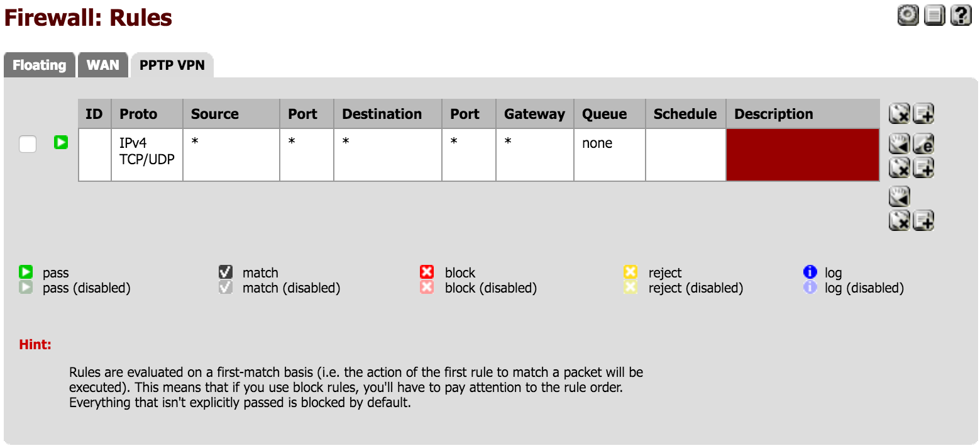The height and width of the screenshot is (448, 980).
Task: Delete the IPv4 TCP/UDP rule with its x icon
Action: pyautogui.click(x=900, y=167)
